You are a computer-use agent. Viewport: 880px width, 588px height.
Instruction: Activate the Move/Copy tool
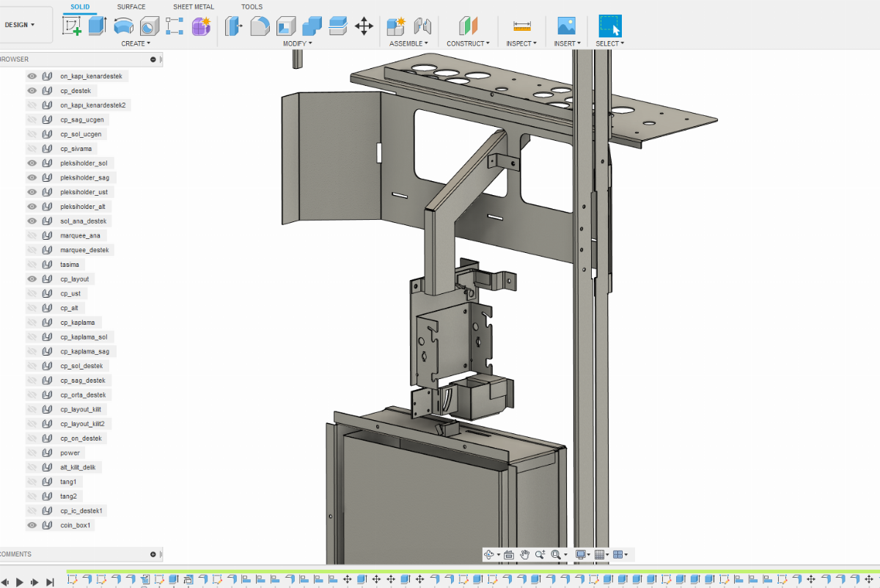click(x=364, y=26)
